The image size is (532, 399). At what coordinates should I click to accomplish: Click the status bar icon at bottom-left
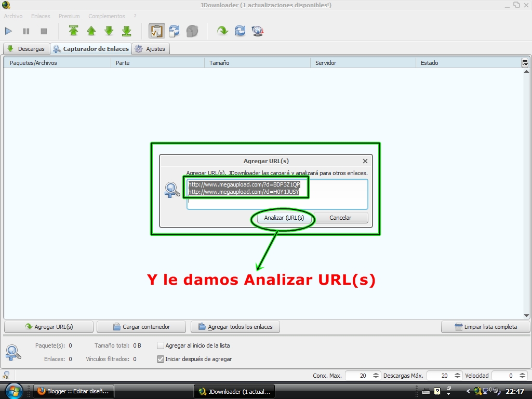[6, 375]
